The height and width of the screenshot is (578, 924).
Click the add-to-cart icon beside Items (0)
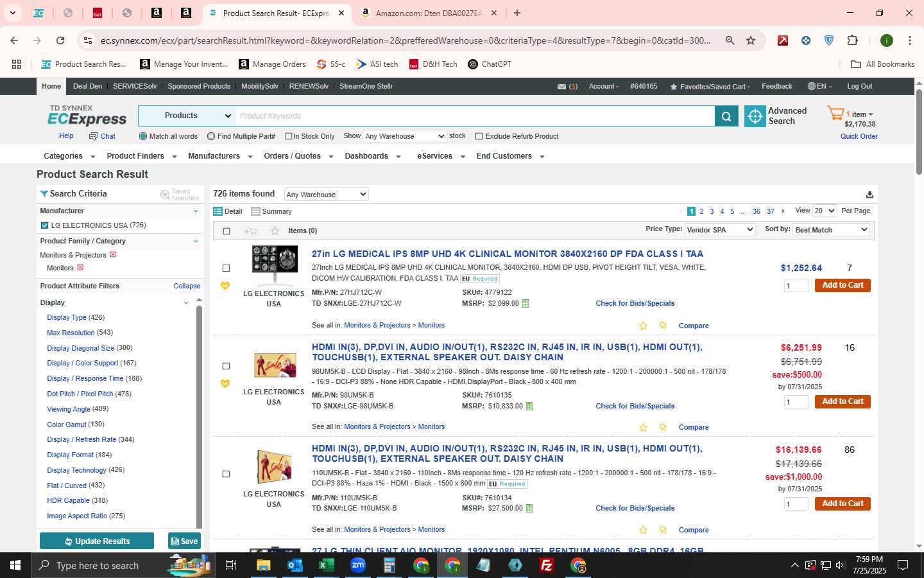point(250,231)
